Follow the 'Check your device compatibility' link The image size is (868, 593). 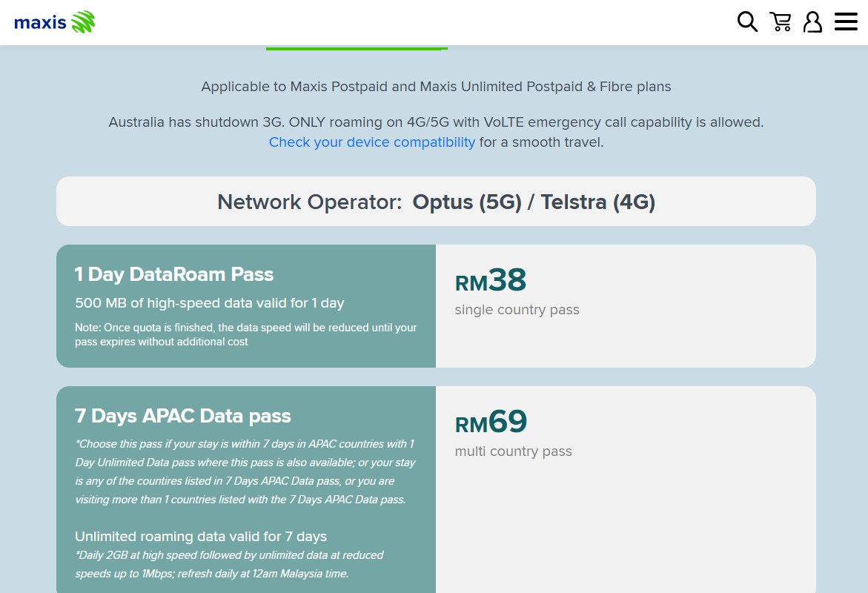pos(371,142)
